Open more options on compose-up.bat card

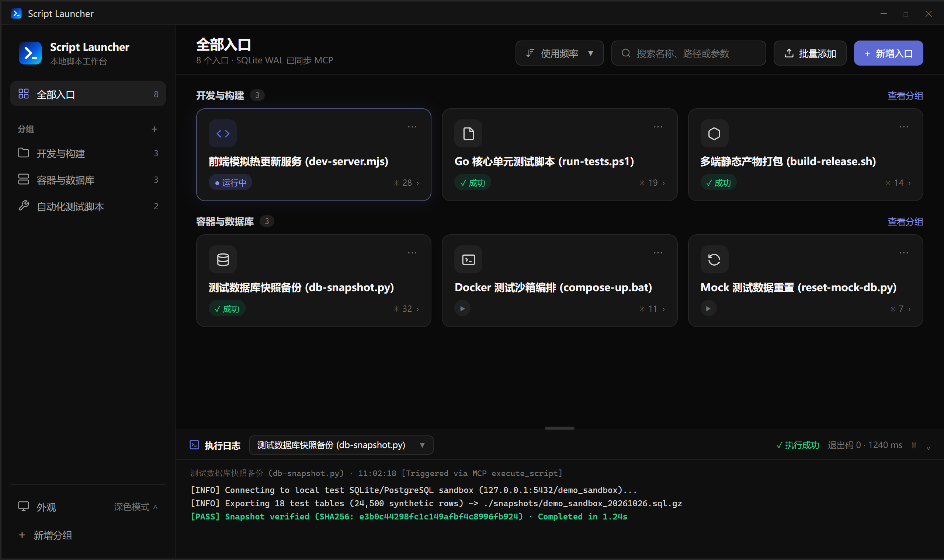(658, 253)
